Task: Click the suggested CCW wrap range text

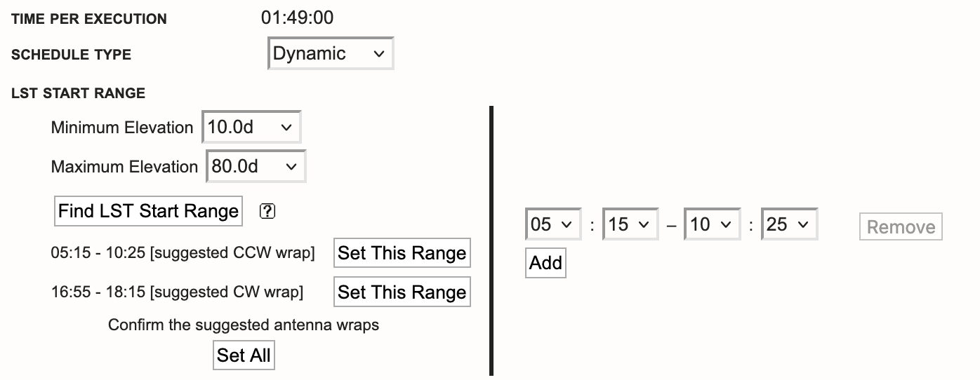Action: 183,253
